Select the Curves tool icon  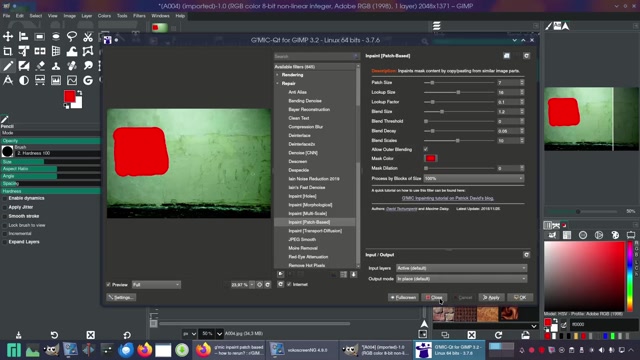pos(72,80)
